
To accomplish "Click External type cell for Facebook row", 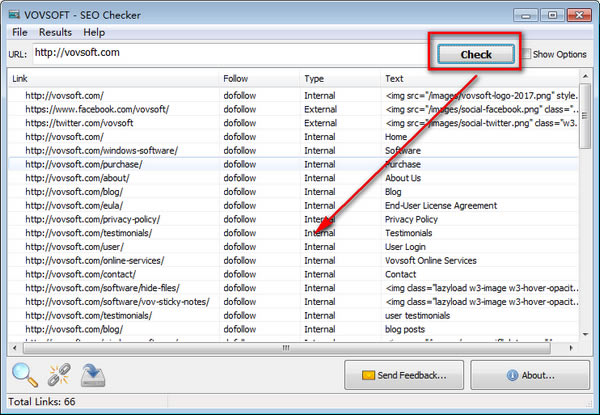I will pos(320,109).
